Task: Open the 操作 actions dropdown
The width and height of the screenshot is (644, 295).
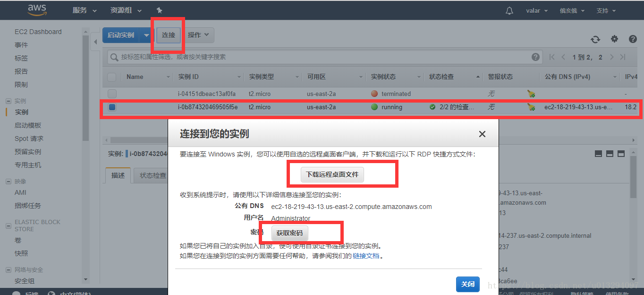Action: 199,35
